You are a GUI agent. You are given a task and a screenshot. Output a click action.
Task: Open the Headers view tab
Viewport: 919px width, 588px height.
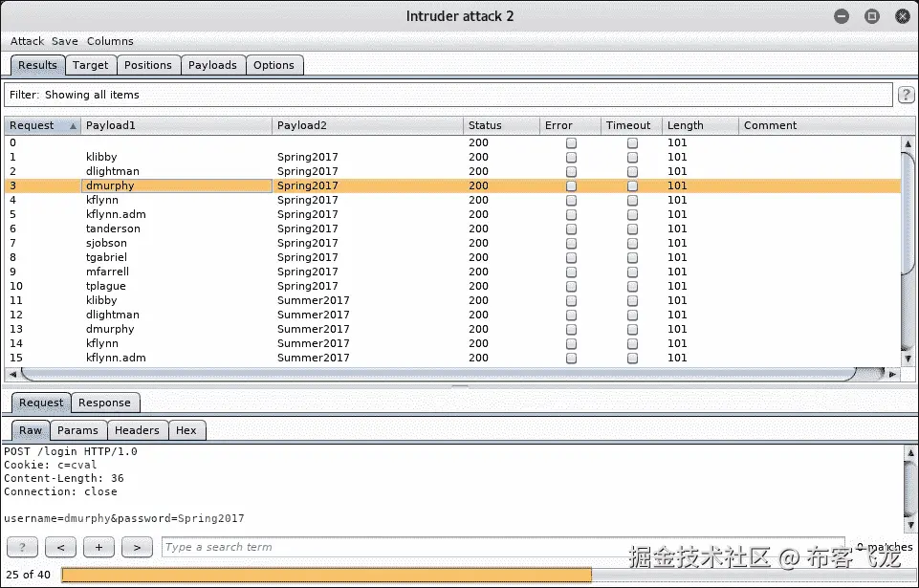(137, 430)
